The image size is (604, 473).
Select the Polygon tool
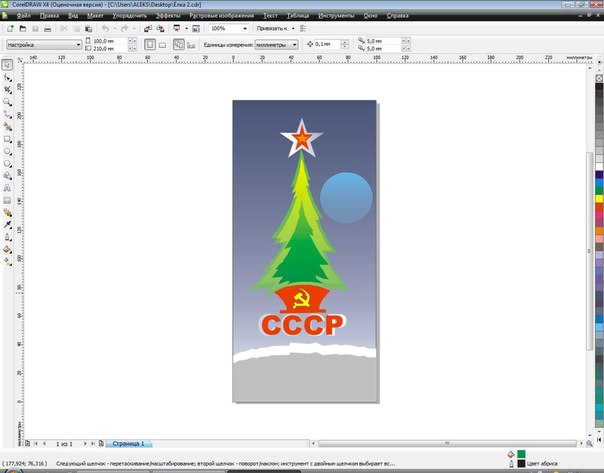point(7,164)
